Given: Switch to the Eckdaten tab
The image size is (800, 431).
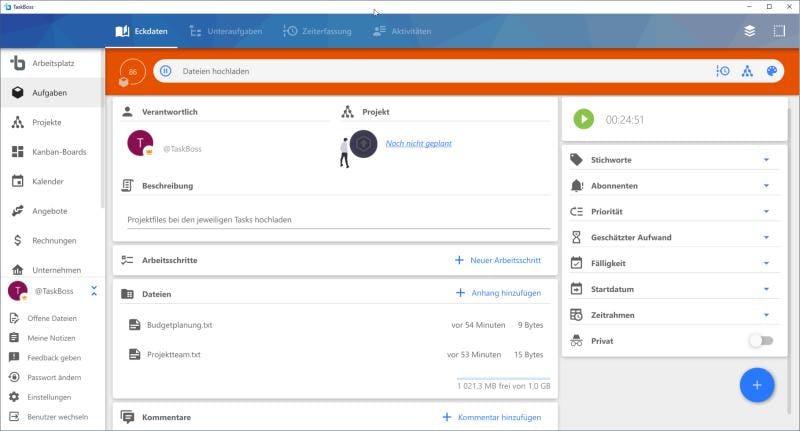Looking at the screenshot, I should click(141, 31).
